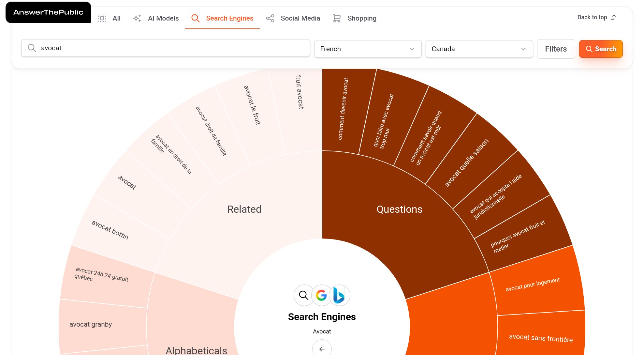Click 'avocat droit de famille' segment
The height and width of the screenshot is (355, 644).
211,131
